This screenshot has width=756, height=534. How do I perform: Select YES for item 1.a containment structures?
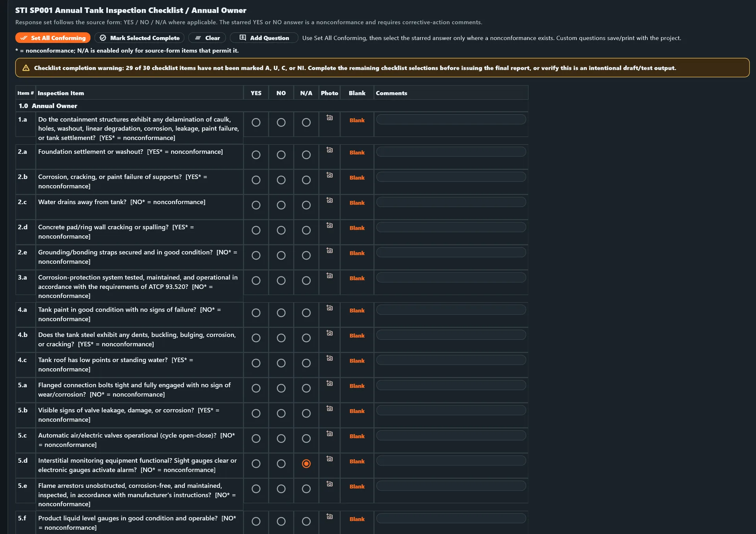[x=256, y=123]
